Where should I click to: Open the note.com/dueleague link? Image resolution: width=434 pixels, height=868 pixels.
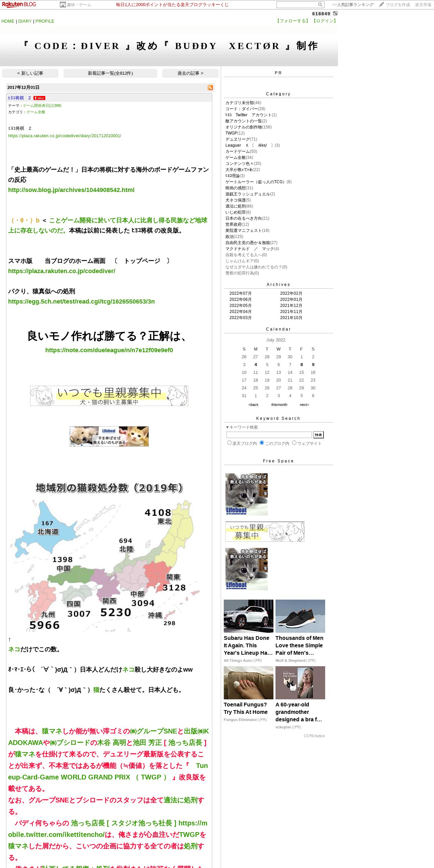109,350
